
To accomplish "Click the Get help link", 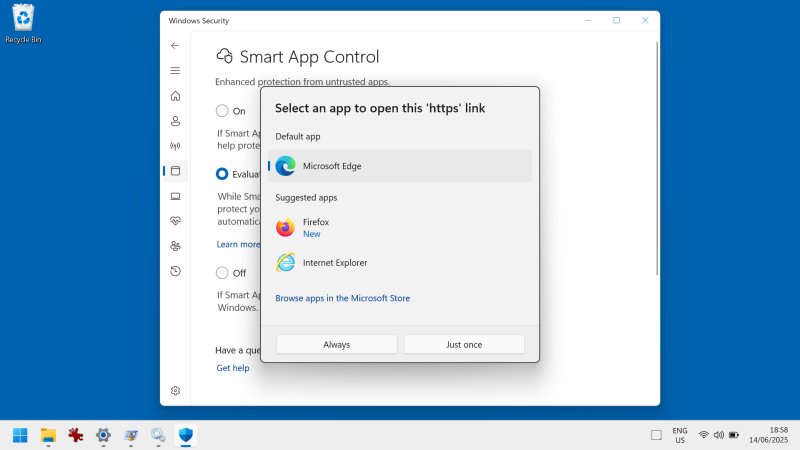I will tap(233, 368).
